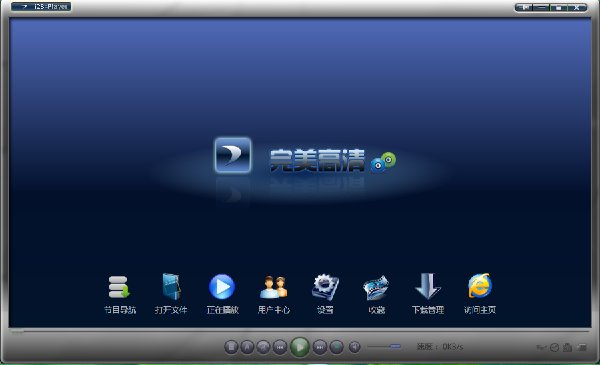The image size is (600, 365).
Task: Click the large green play button
Action: 300,347
